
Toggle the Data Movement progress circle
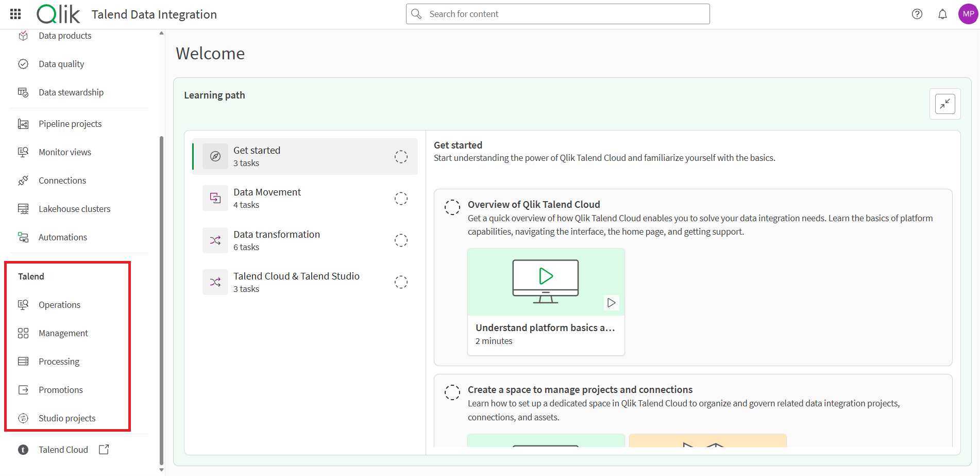click(x=401, y=198)
